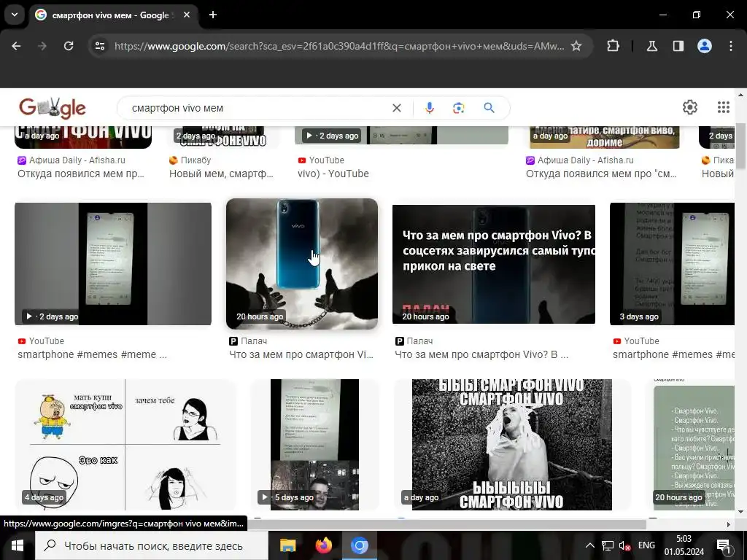The image size is (747, 560).
Task: Open link 'vivo) - YouTube'
Action: point(333,174)
